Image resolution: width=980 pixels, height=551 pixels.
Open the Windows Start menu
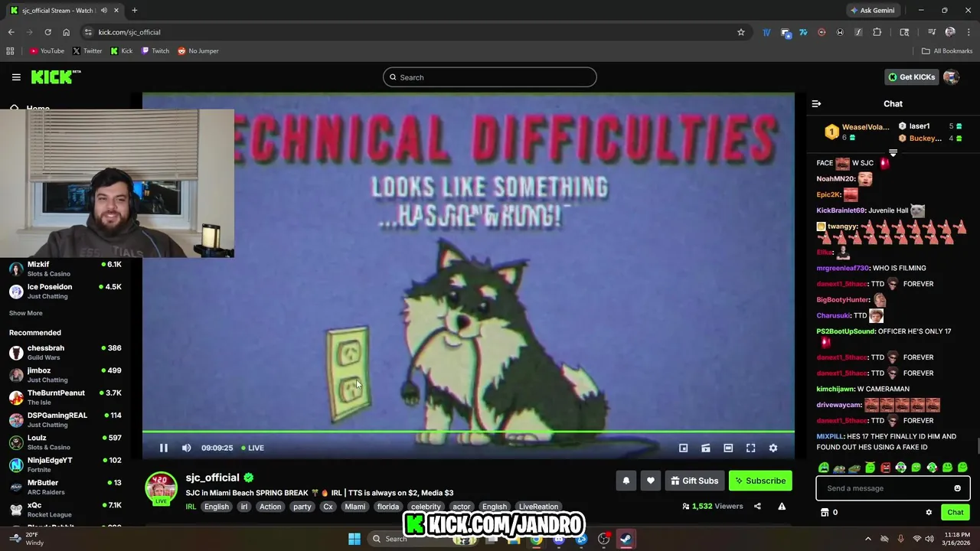(354, 539)
